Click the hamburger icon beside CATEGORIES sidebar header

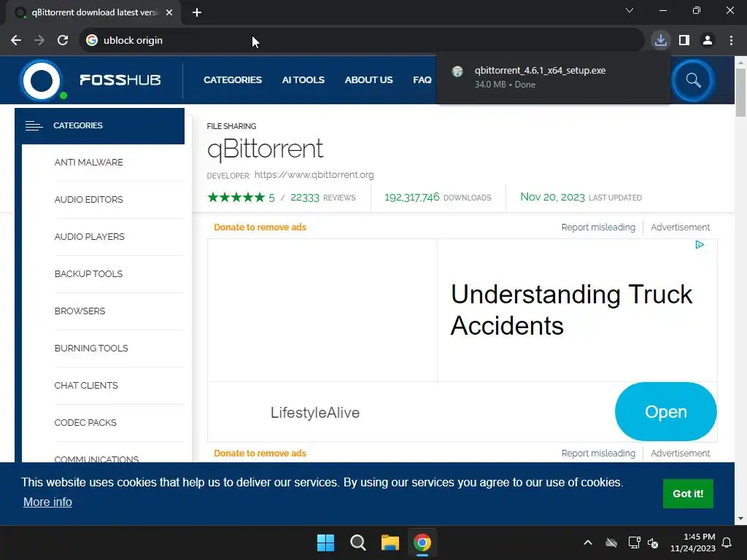click(x=34, y=125)
